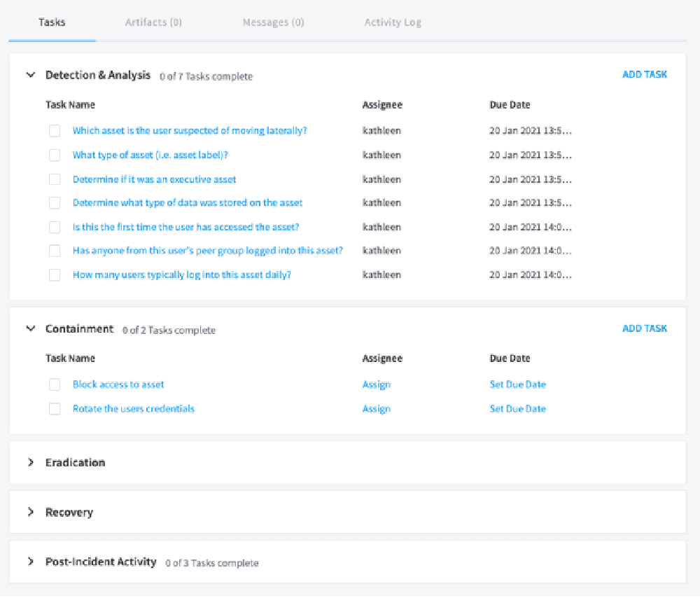Click assignee kathleen on 'What type of asset' row
The height and width of the screenshot is (598, 700).
[381, 155]
